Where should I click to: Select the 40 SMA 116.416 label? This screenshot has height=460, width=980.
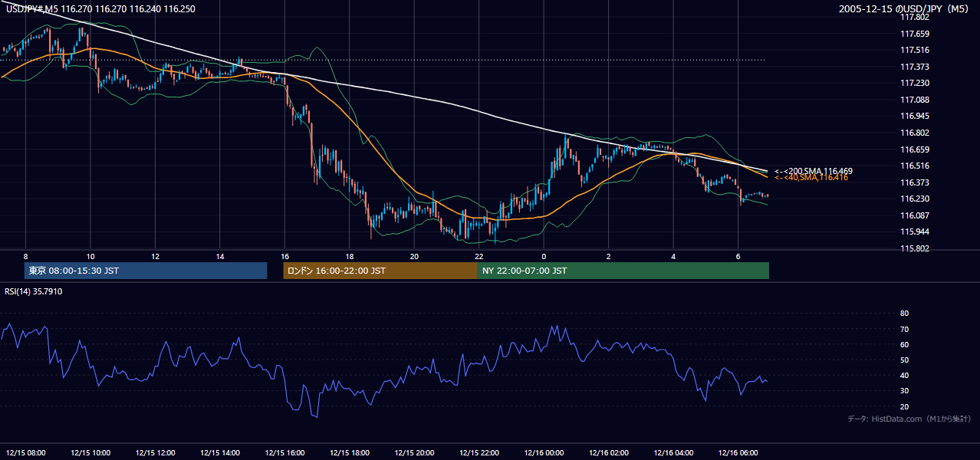tap(811, 177)
